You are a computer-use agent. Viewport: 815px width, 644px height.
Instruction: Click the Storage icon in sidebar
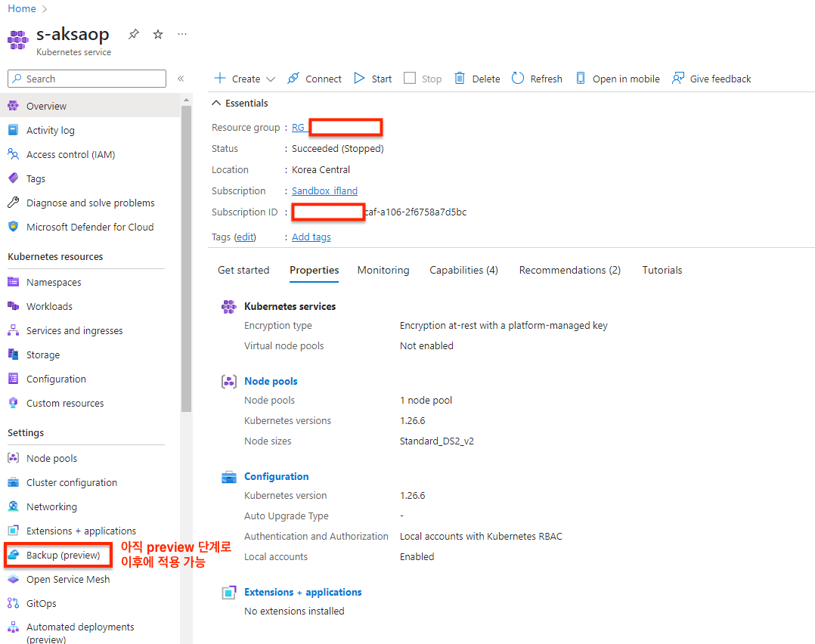(x=14, y=355)
